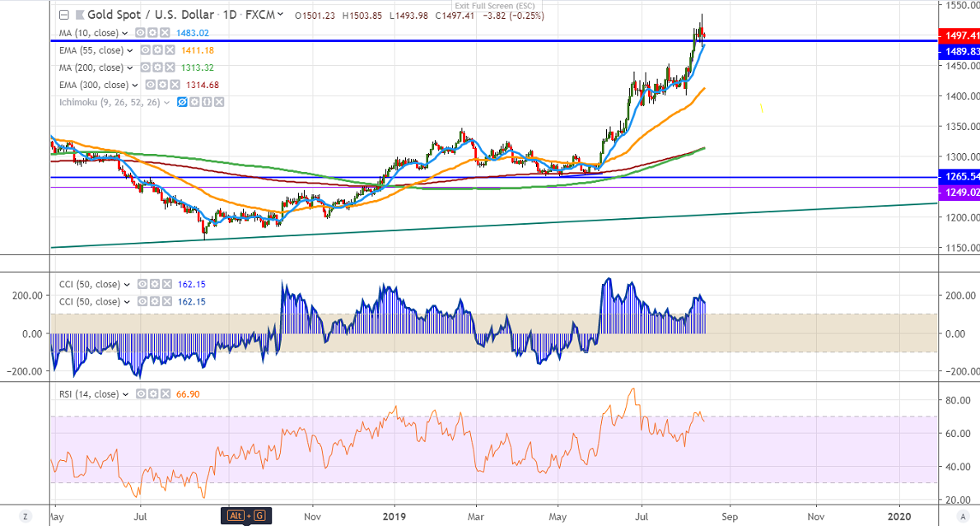Click the high price H1503.85

pos(362,16)
